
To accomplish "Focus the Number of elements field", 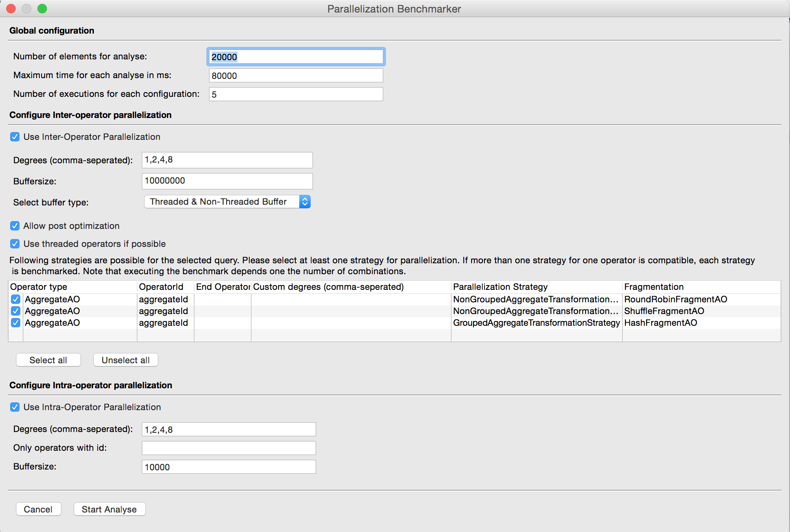I will (296, 57).
